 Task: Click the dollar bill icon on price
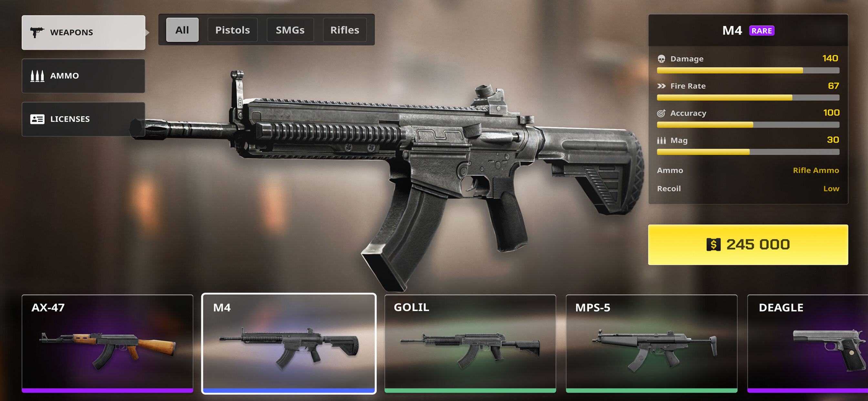(x=713, y=244)
